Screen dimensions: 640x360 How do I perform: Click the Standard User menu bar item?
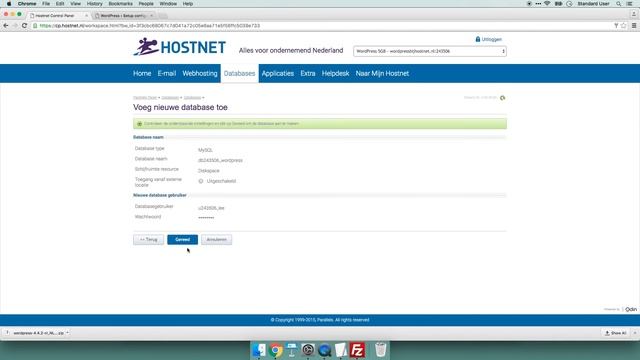[x=593, y=4]
